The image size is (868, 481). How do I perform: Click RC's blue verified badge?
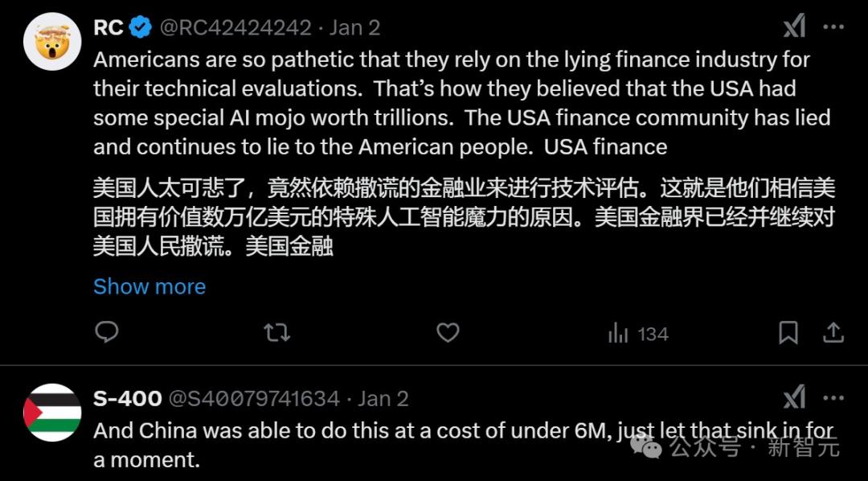click(141, 27)
